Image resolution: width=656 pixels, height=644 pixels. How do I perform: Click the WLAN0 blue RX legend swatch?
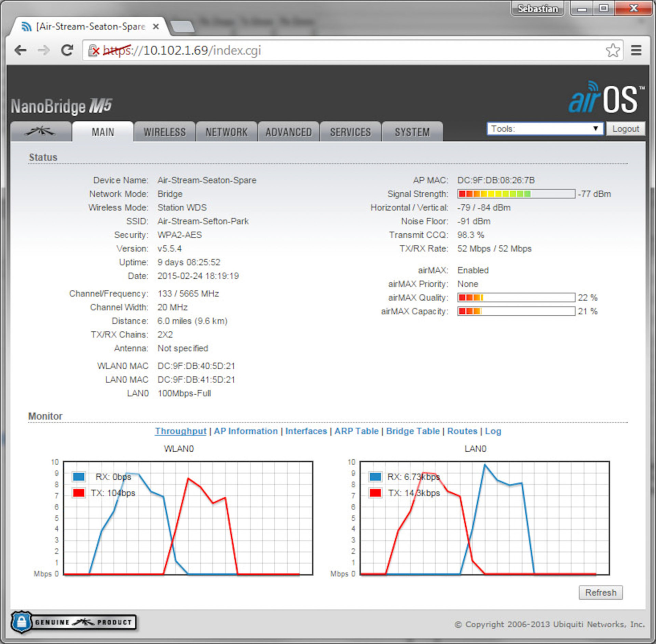click(79, 477)
